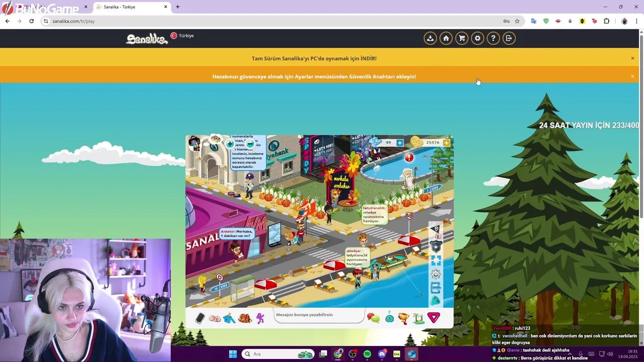The image size is (644, 362).
Task: Click the red exclamation alert marker
Action: pyautogui.click(x=409, y=158)
